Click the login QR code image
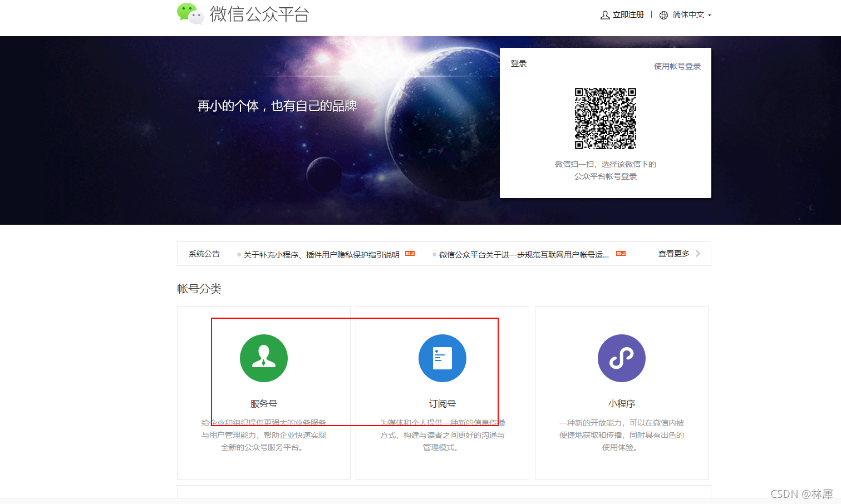Viewport: 841px width, 504px height. click(605, 118)
